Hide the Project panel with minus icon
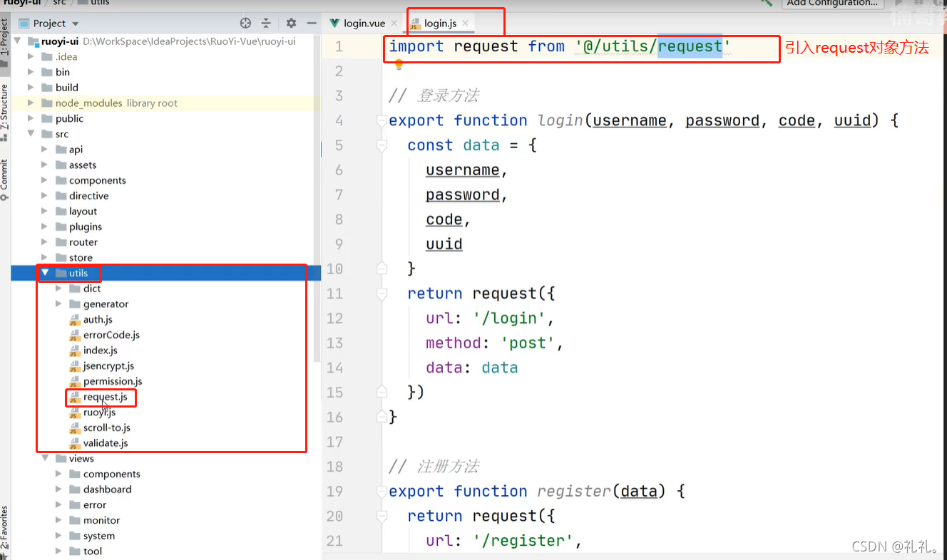 tap(311, 24)
